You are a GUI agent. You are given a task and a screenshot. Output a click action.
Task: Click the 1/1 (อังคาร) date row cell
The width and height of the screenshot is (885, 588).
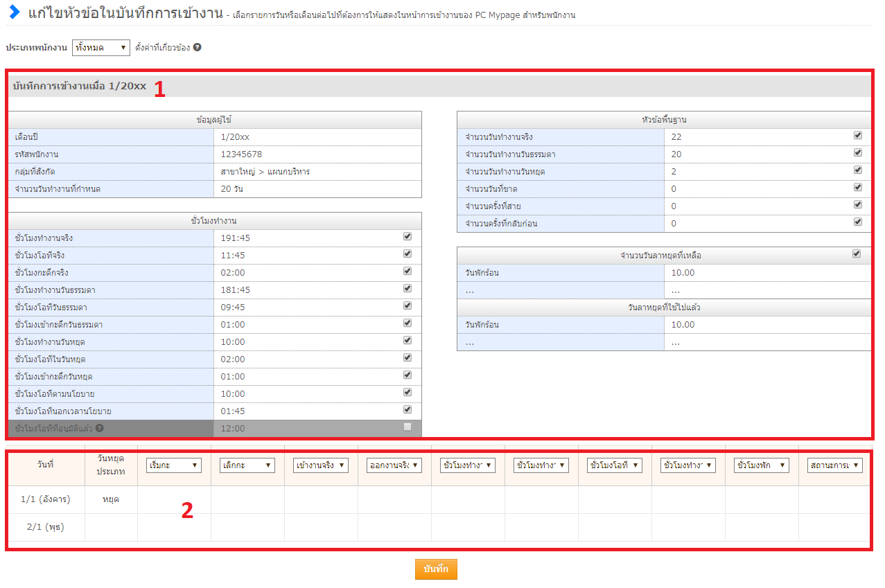click(x=44, y=499)
